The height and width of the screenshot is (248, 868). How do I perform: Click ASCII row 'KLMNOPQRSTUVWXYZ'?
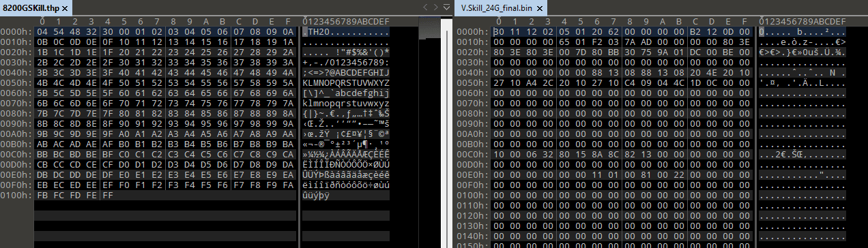coord(346,82)
